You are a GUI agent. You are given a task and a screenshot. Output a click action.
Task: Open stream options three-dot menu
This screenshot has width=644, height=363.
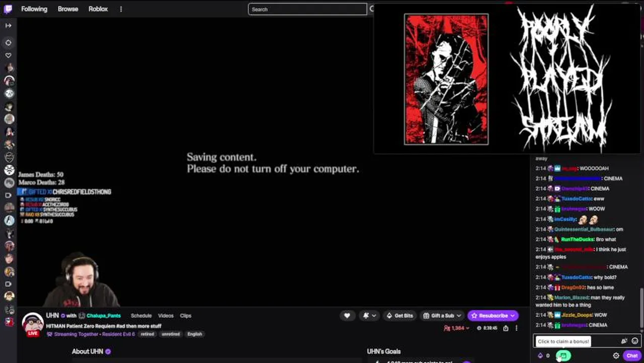click(x=517, y=328)
